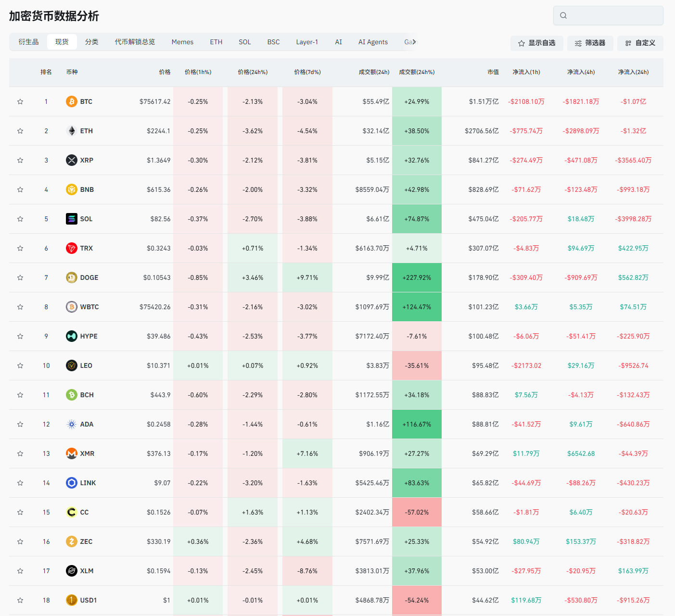Star the HYPE row as favorite
The height and width of the screenshot is (616, 675).
tap(20, 336)
